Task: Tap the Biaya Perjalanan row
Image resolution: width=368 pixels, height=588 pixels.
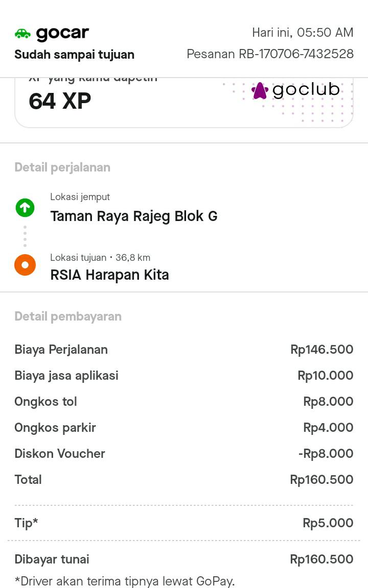Action: coord(184,350)
